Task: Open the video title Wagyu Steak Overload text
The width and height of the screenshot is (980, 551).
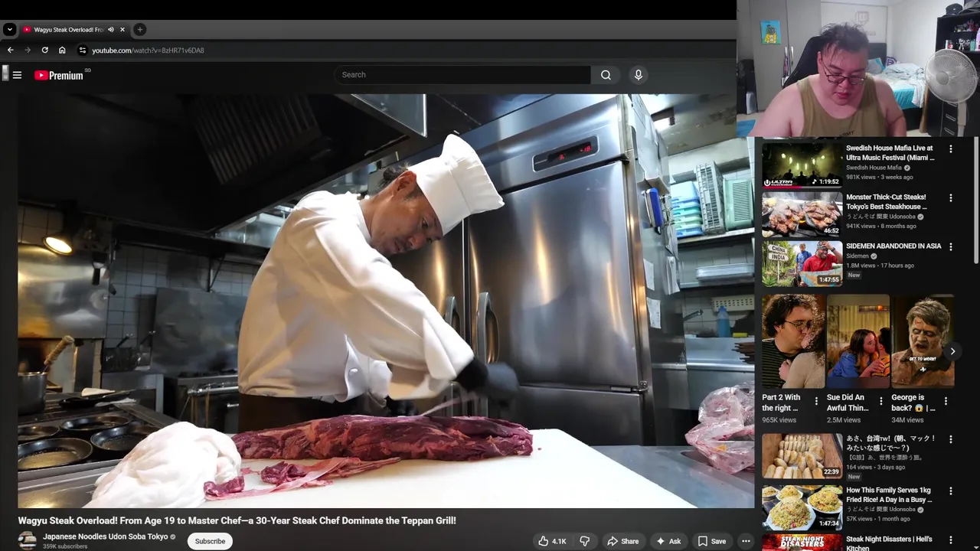Action: pyautogui.click(x=237, y=520)
